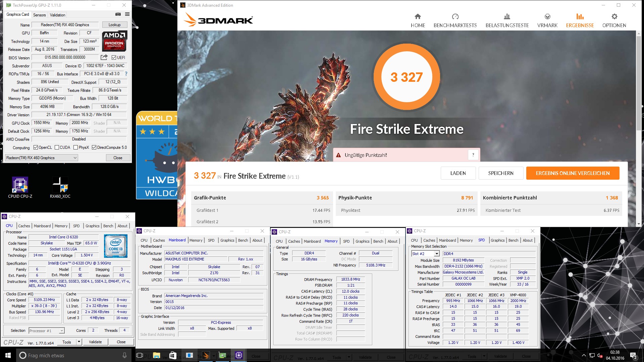
Task: Click the invalid score question mark button
Action: point(473,155)
